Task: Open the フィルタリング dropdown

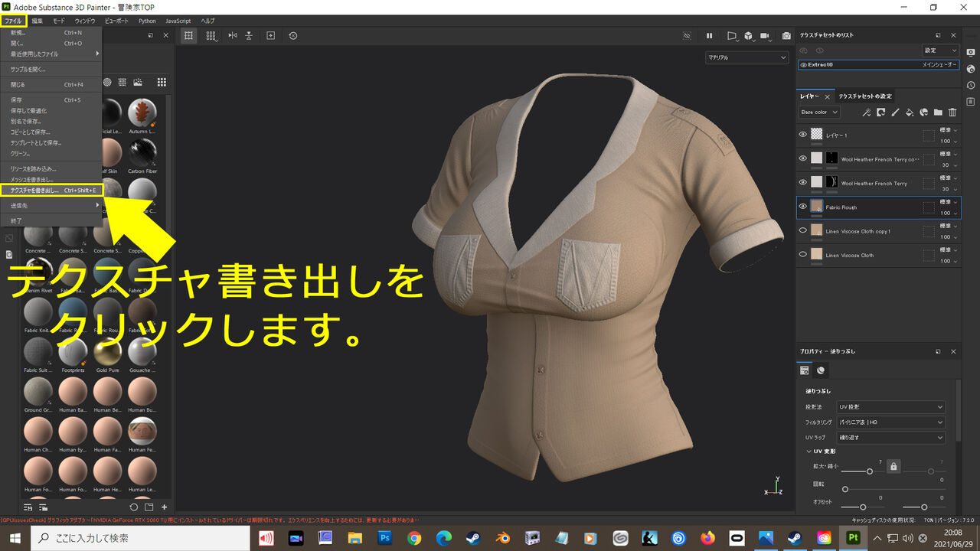Action: [892, 422]
